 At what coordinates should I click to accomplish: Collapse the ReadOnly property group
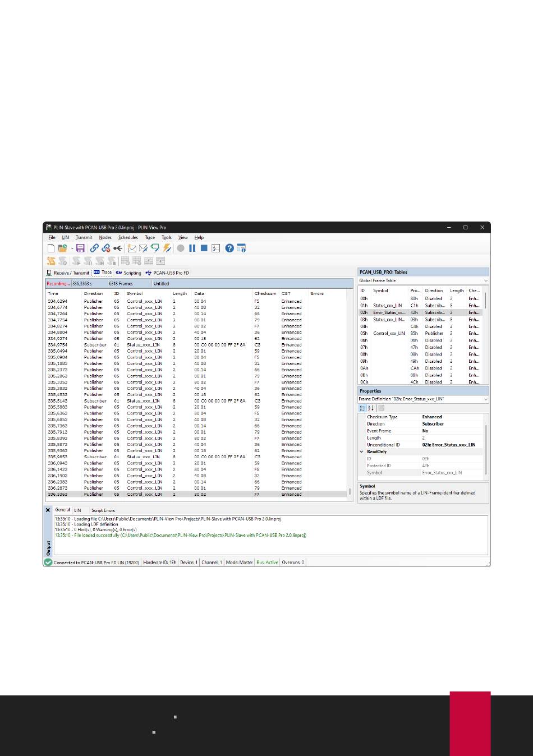[x=362, y=451]
